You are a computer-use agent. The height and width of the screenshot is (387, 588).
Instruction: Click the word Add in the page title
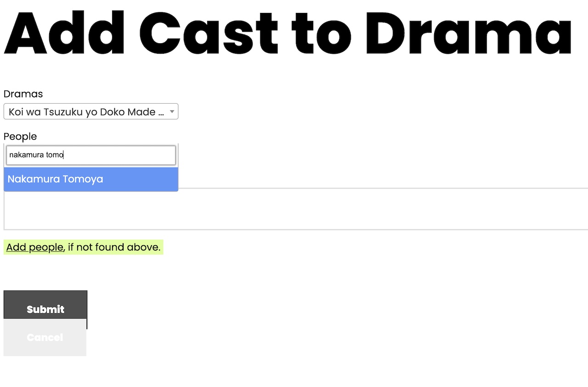[x=64, y=33]
